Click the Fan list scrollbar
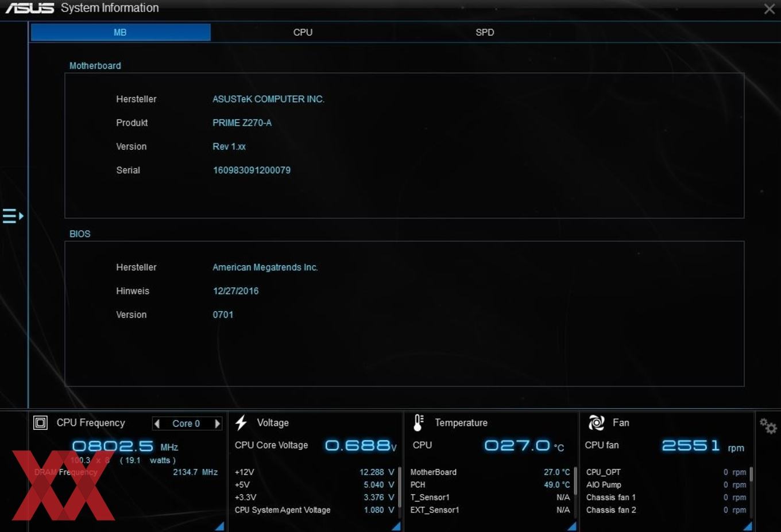 (x=751, y=474)
